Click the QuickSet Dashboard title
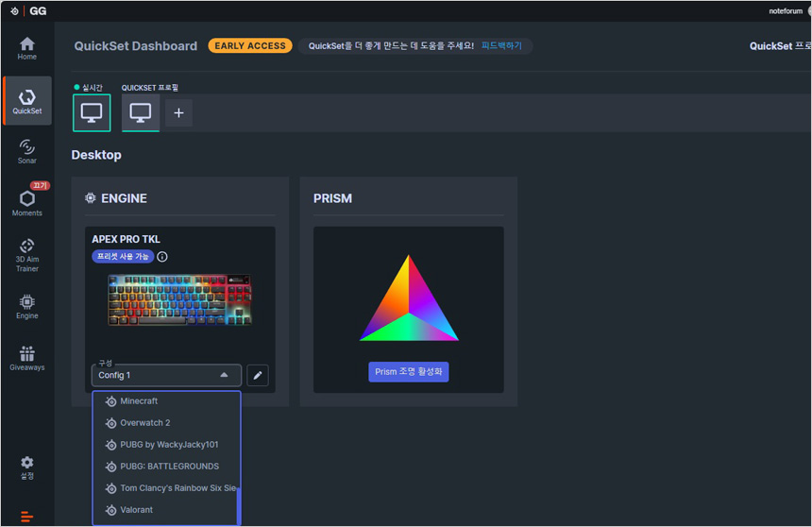The height and width of the screenshot is (527, 812). pyautogui.click(x=136, y=46)
